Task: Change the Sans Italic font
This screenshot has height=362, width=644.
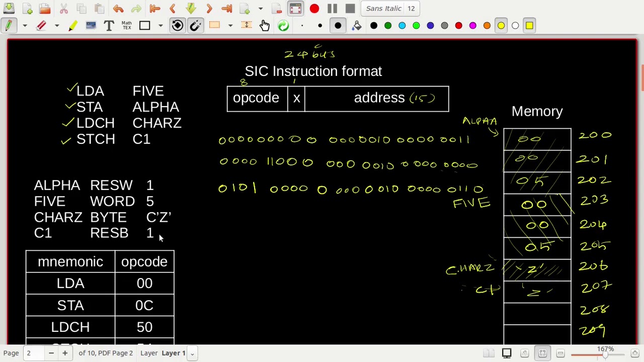Action: [x=390, y=9]
